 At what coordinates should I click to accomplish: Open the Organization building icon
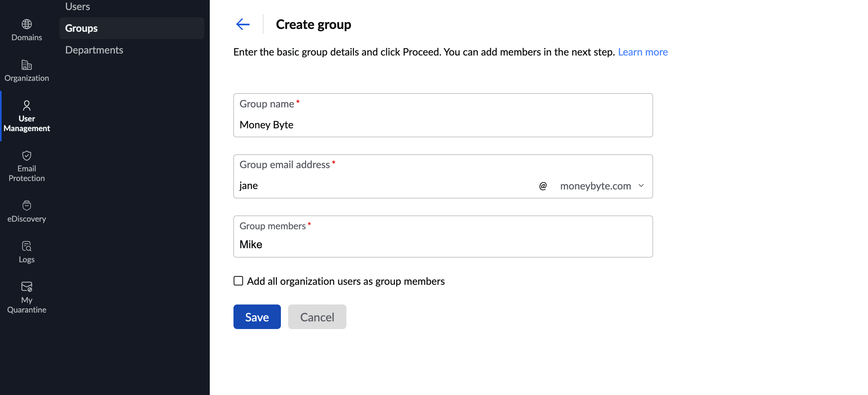click(27, 65)
